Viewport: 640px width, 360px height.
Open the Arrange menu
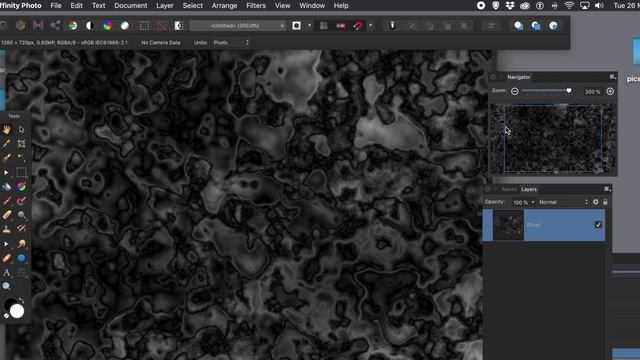coord(224,6)
